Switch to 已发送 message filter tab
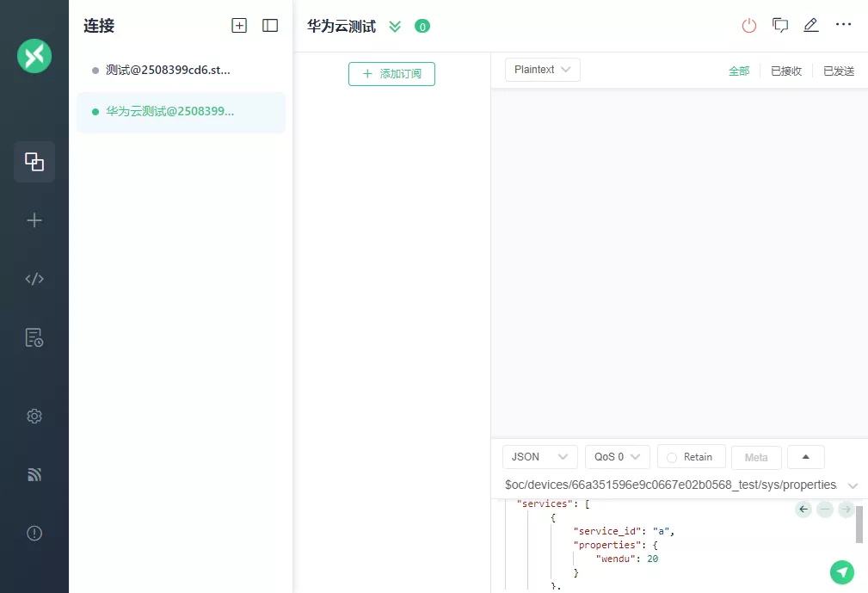The height and width of the screenshot is (593, 868). tap(838, 71)
